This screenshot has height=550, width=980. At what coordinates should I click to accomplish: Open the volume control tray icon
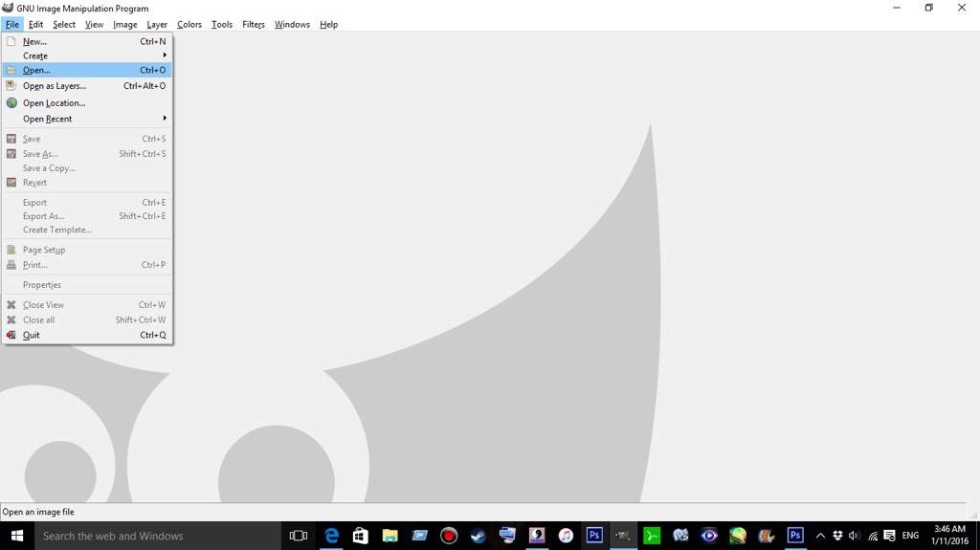point(855,536)
